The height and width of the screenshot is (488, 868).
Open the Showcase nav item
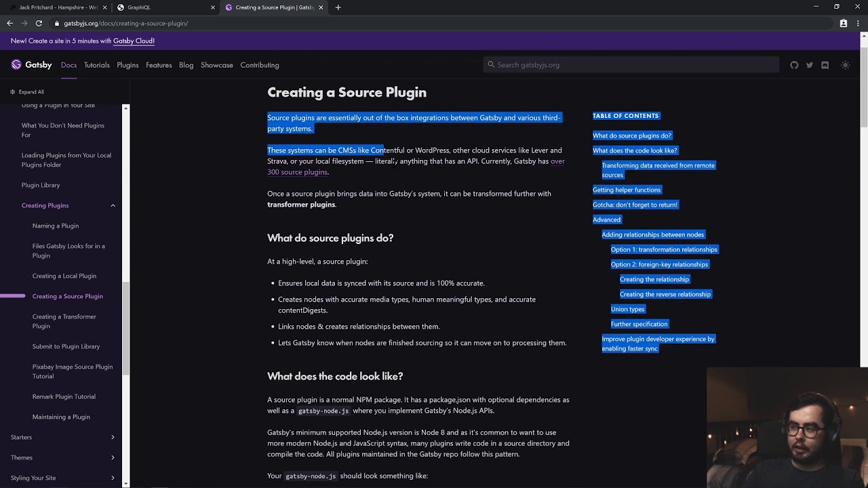tap(217, 65)
